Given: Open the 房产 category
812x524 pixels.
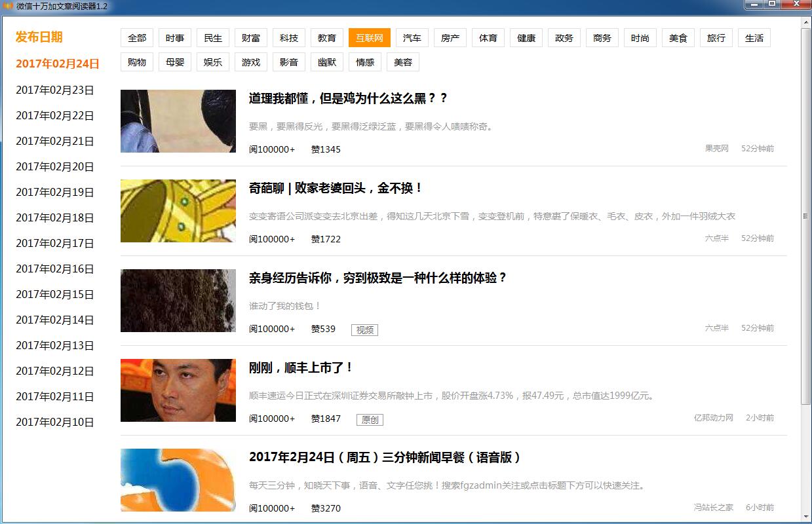Looking at the screenshot, I should pyautogui.click(x=450, y=38).
